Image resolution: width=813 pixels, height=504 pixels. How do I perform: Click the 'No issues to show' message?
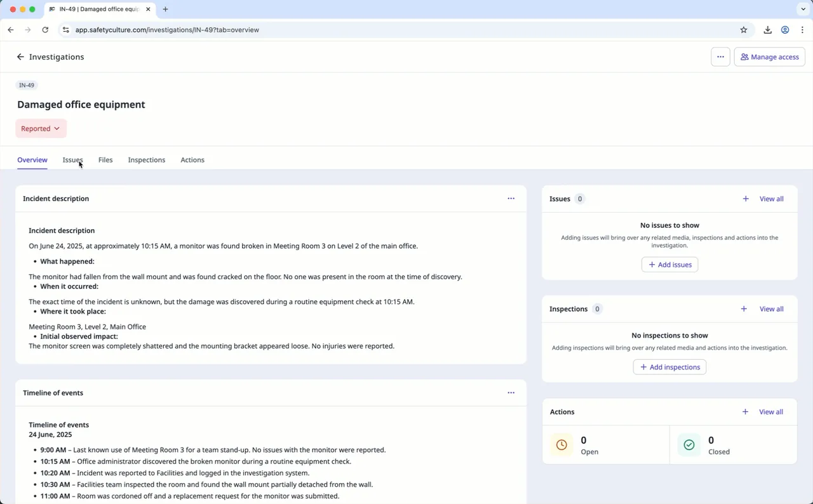tap(669, 225)
